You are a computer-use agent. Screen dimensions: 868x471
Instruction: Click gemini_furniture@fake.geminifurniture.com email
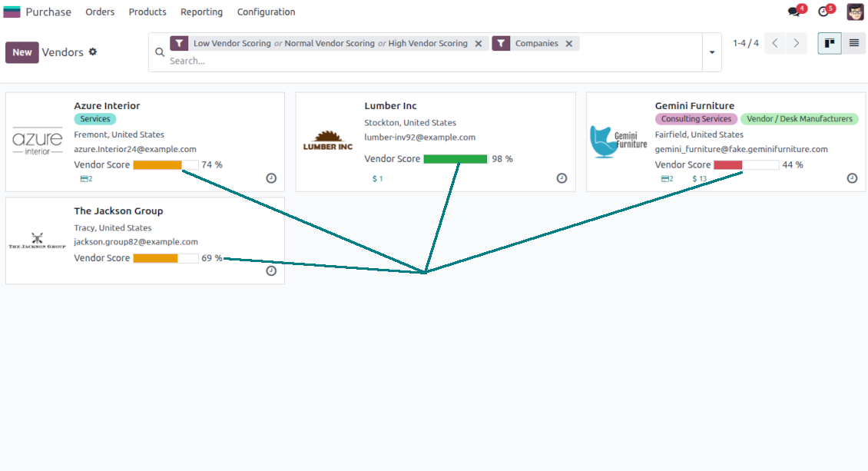[x=741, y=149]
